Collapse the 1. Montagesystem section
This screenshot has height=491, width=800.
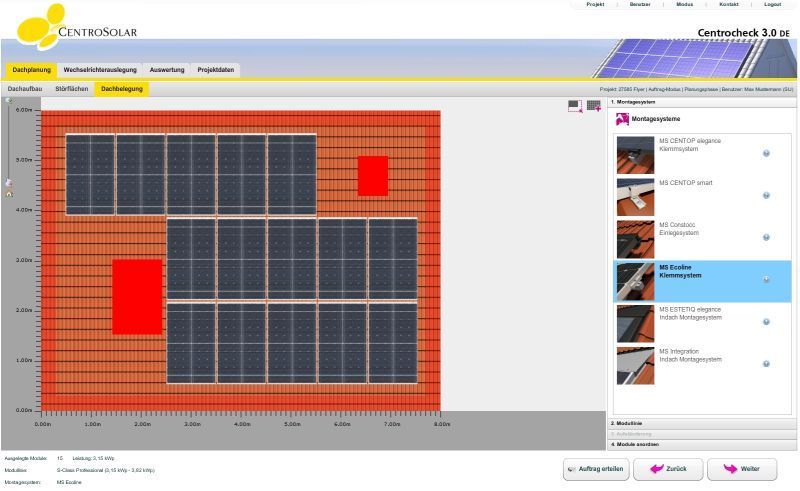click(x=702, y=102)
